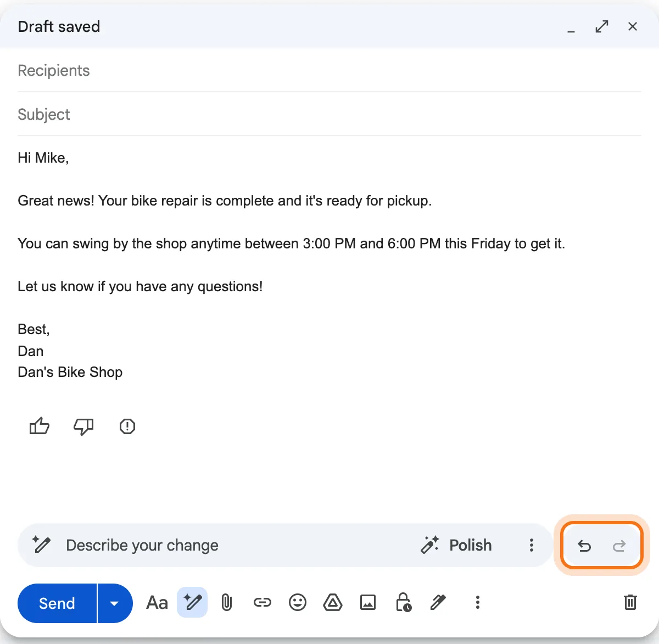Insert a photo
Screen dimensions: 659x644
point(368,603)
